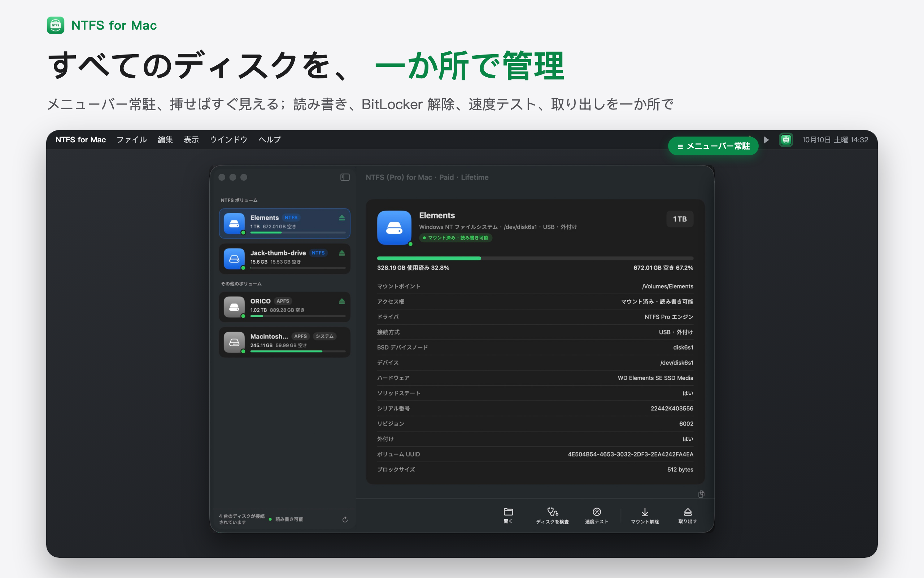Image resolution: width=924 pixels, height=578 pixels.
Task: Click the 取り出す eject icon
Action: click(x=688, y=512)
